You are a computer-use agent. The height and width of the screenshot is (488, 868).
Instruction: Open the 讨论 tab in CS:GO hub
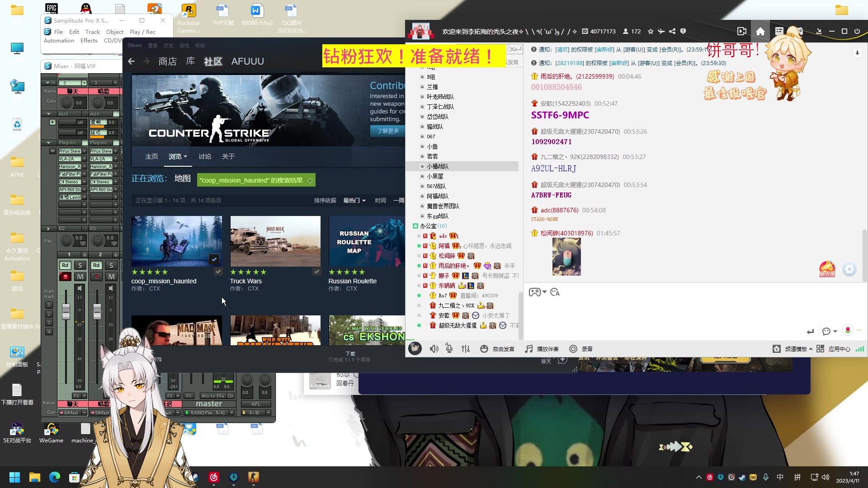click(205, 156)
